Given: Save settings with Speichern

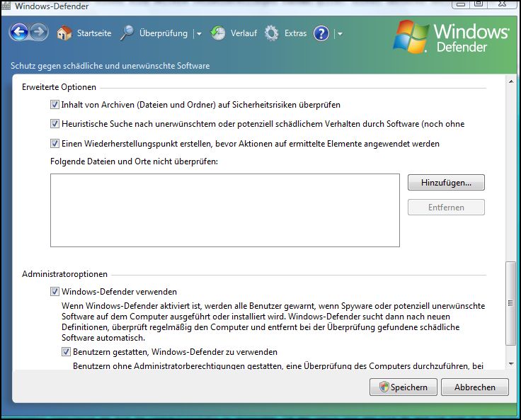Looking at the screenshot, I should tap(403, 387).
